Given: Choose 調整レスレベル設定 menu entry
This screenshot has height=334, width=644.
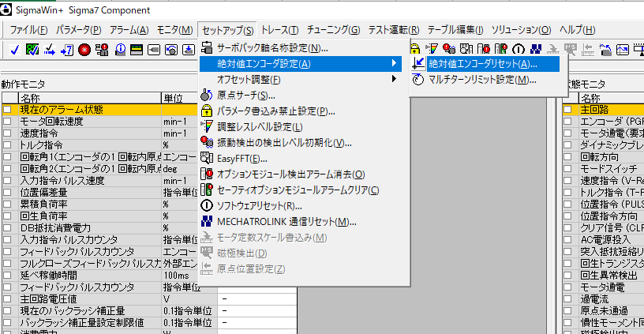Looking at the screenshot, I should pyautogui.click(x=300, y=127).
